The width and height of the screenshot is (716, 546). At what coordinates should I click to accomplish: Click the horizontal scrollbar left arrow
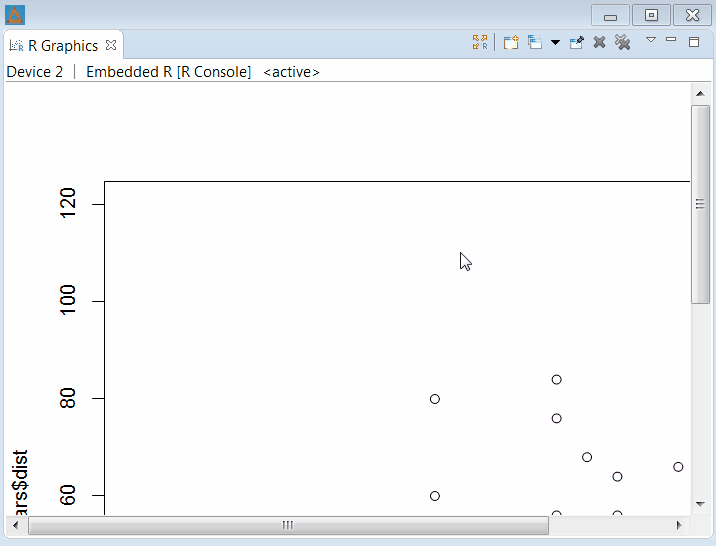coord(16,525)
